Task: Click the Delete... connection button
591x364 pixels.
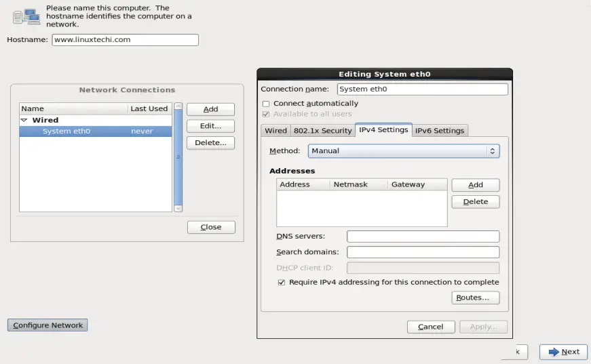Action: pos(211,142)
